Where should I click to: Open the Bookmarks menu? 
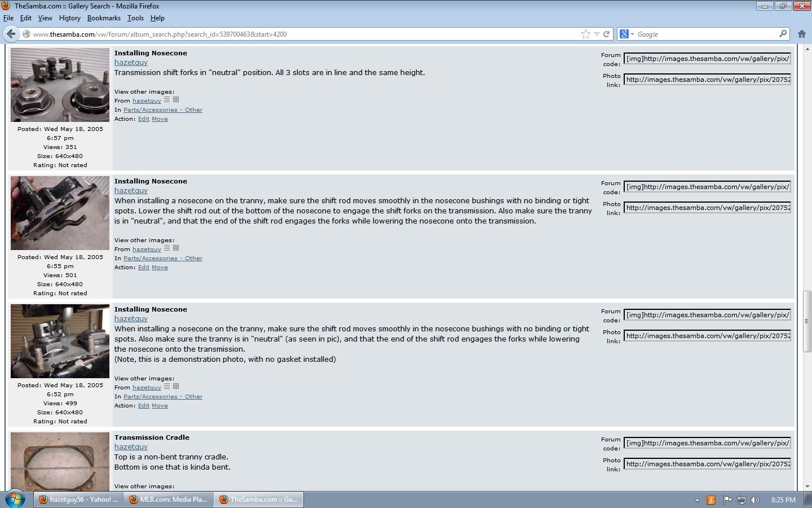(104, 18)
